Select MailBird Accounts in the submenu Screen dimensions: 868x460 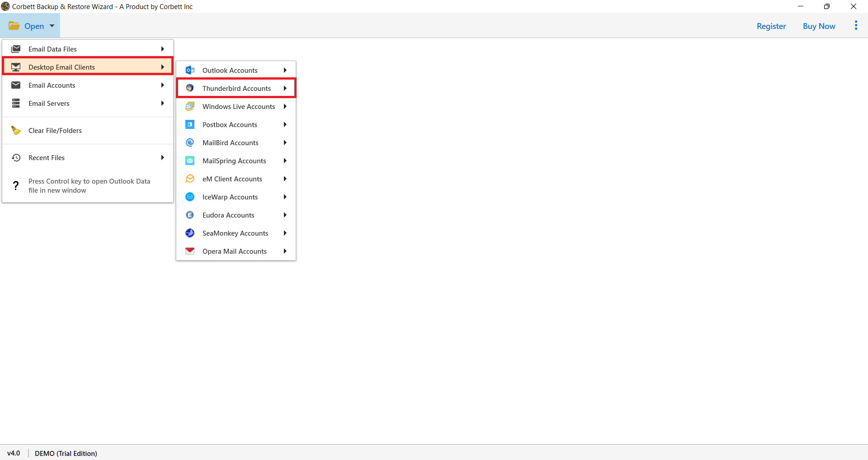tap(236, 142)
